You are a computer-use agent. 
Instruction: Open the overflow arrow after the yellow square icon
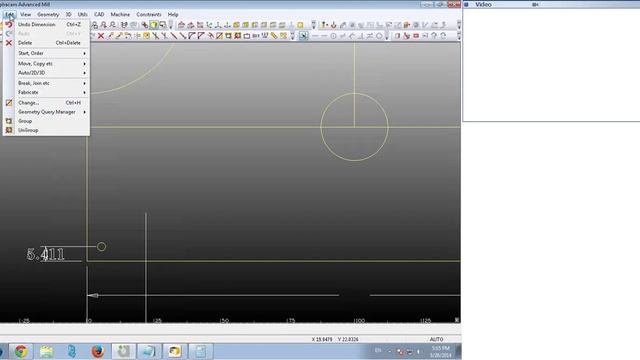[x=313, y=25]
